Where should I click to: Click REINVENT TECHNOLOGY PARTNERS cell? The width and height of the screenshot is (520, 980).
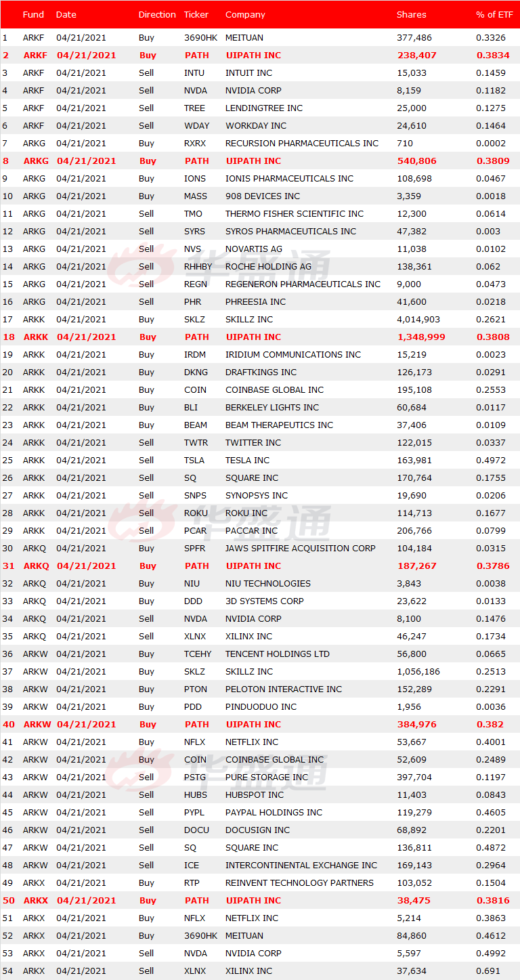pos(300,882)
